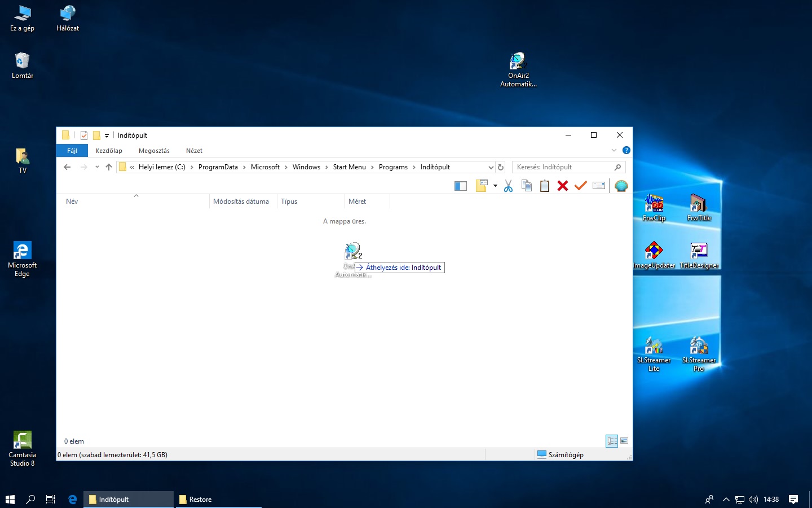Select the Camtasia Studio 8 desktop icon
812x508 pixels.
click(x=22, y=449)
